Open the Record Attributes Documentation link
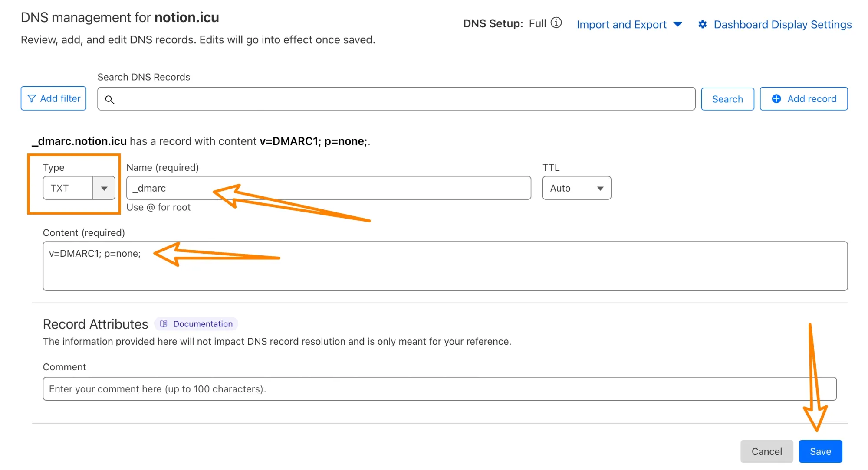The height and width of the screenshot is (470, 868). [202, 323]
